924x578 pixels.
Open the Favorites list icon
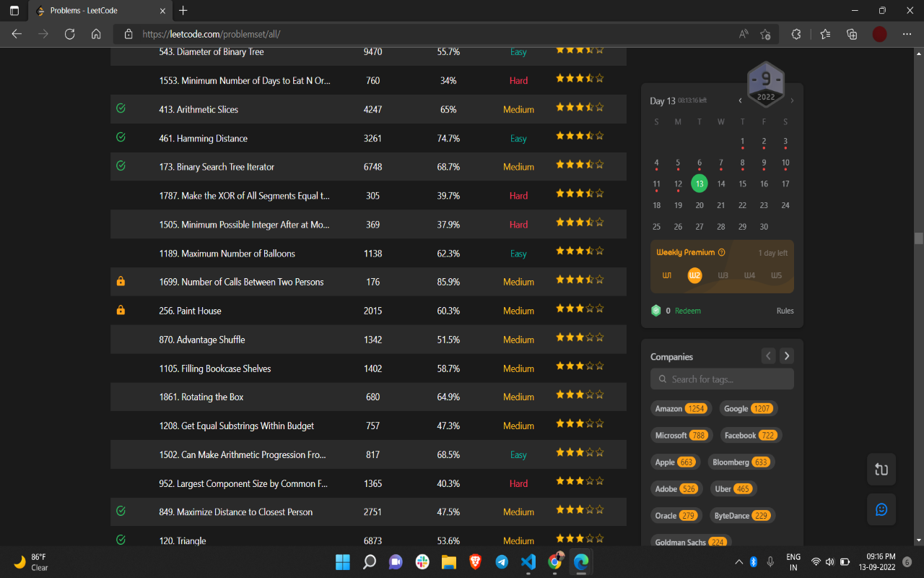click(x=826, y=34)
